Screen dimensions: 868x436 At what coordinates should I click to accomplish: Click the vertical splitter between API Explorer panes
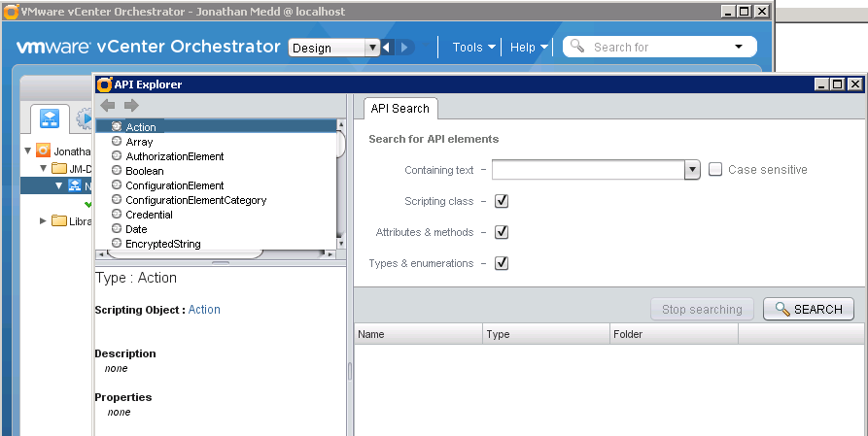pyautogui.click(x=350, y=371)
